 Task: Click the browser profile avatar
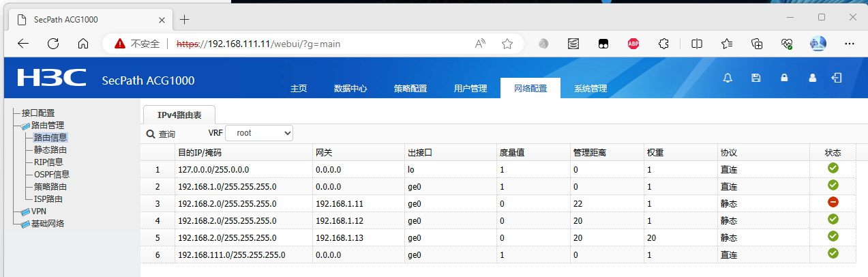(x=818, y=44)
